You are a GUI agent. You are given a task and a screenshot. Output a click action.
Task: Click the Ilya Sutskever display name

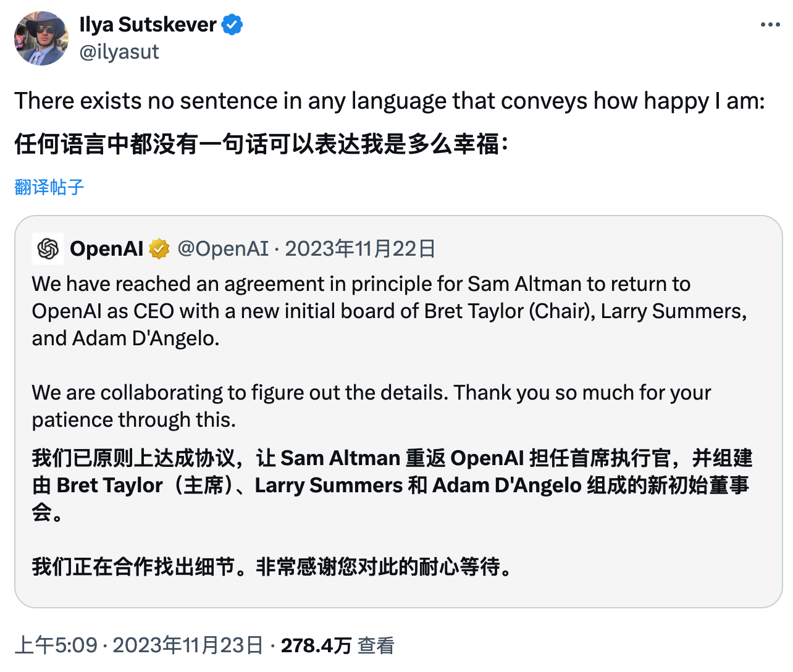pos(148,25)
